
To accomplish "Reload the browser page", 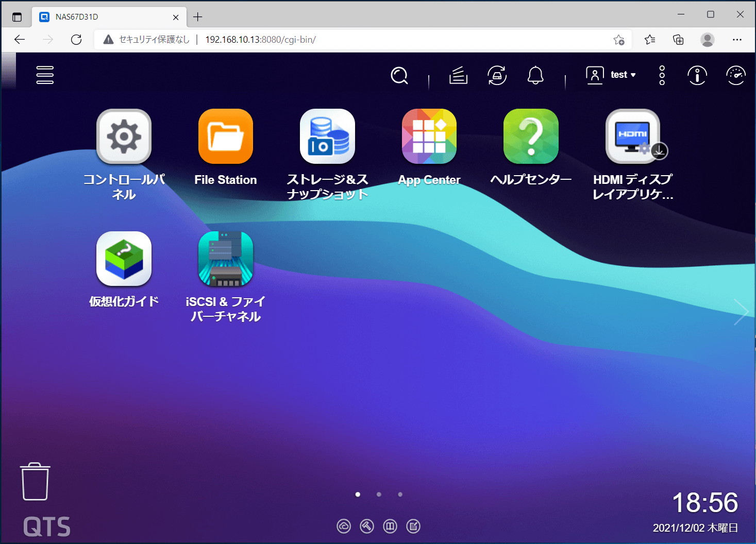I will coord(76,40).
